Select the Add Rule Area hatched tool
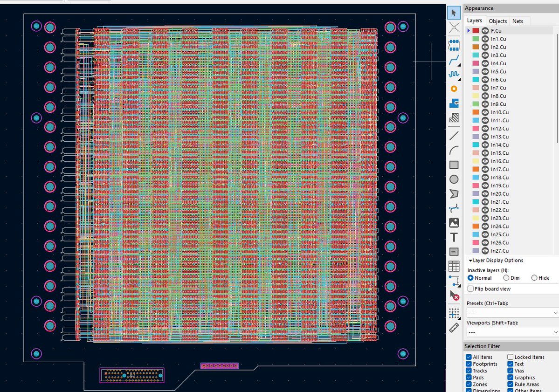The image size is (559, 392). (454, 117)
